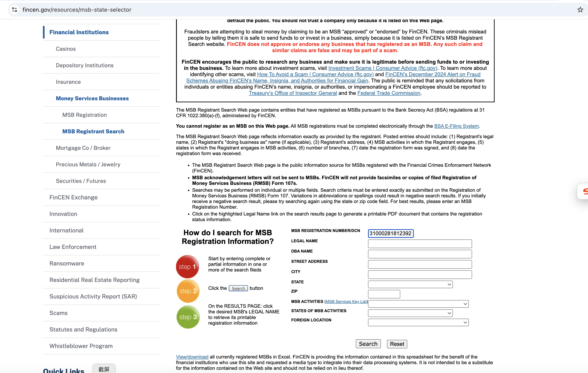Go to Innovation in the sidebar
Viewport: 588px width, 373px height.
63,214
